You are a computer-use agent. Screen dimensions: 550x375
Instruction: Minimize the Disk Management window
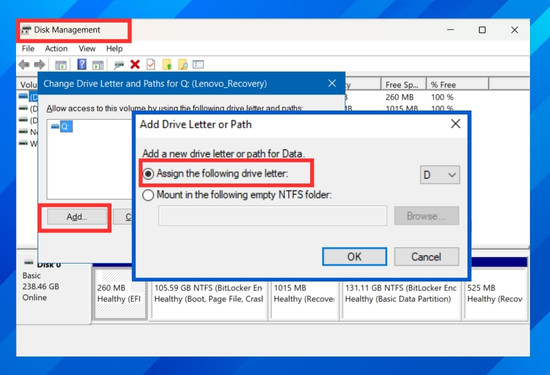point(450,30)
